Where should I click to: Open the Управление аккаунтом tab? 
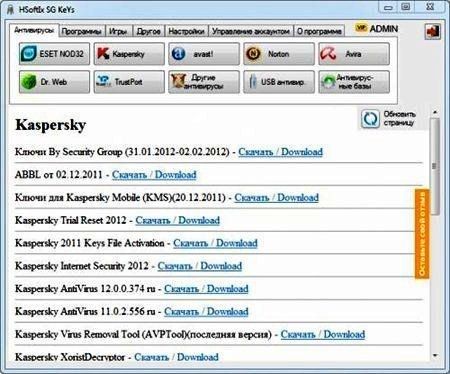tap(251, 31)
